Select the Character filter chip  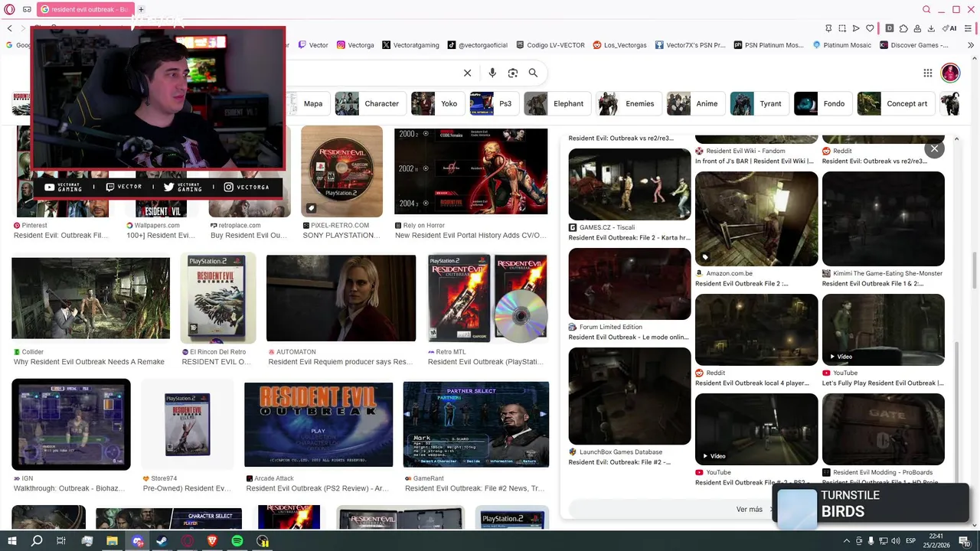pyautogui.click(x=371, y=103)
